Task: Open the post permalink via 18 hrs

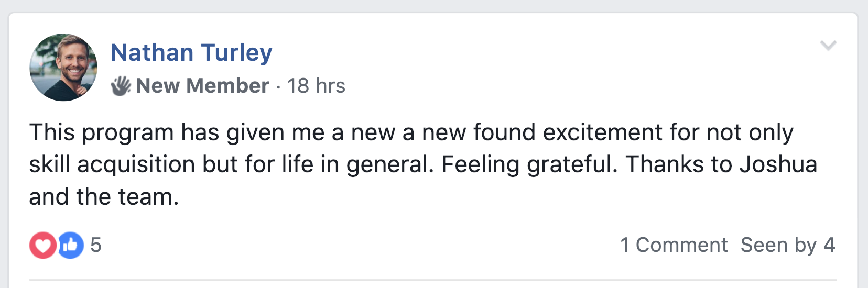Action: [x=316, y=86]
